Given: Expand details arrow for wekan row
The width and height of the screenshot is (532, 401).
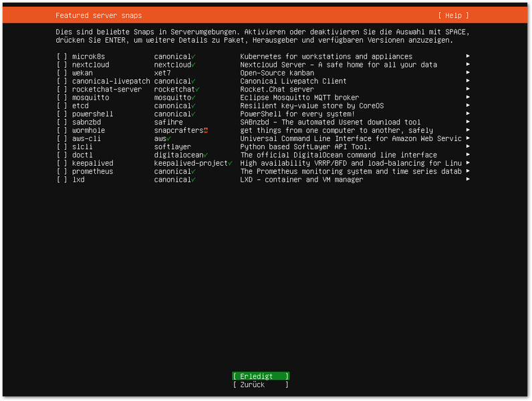Looking at the screenshot, I should [x=468, y=72].
